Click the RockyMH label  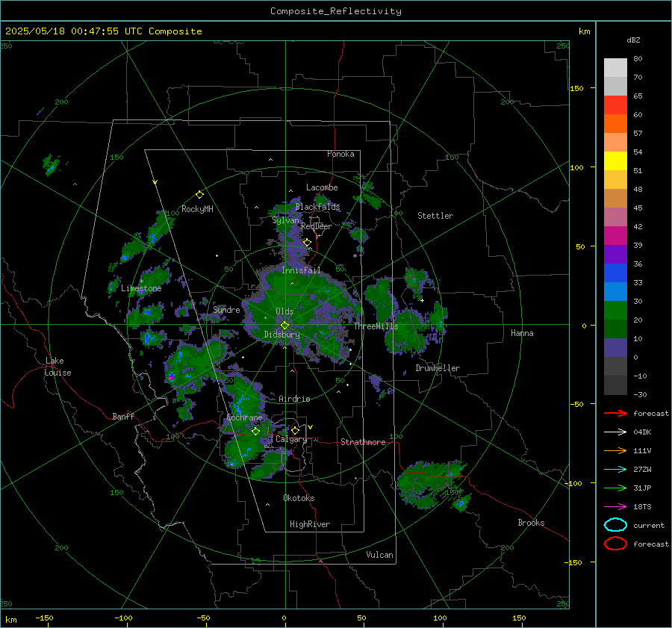(x=197, y=209)
